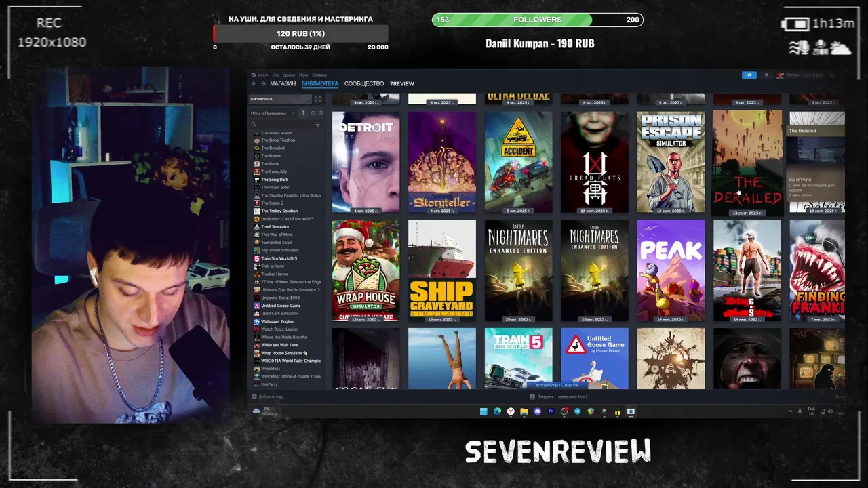Open Microsoft Edge from the taskbar
This screenshot has height=488, width=868.
coord(497,411)
